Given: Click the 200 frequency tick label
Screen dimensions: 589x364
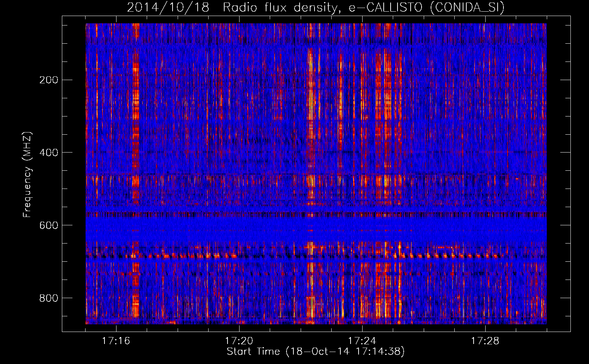Looking at the screenshot, I should [x=48, y=80].
